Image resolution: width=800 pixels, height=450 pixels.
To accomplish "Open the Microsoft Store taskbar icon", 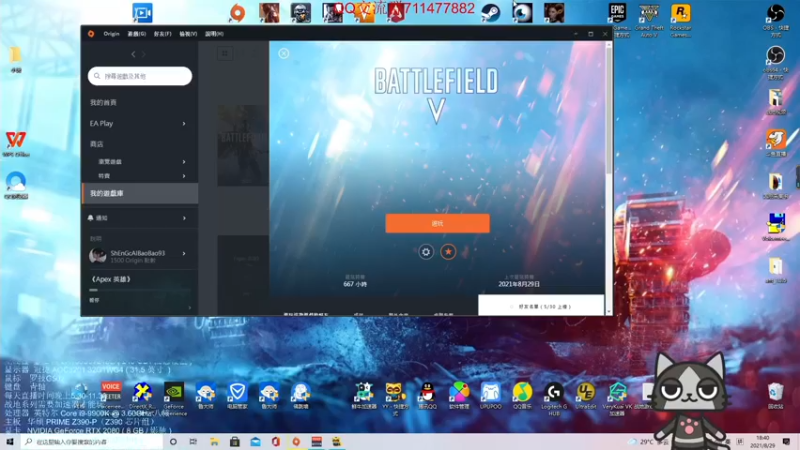I will click(235, 441).
